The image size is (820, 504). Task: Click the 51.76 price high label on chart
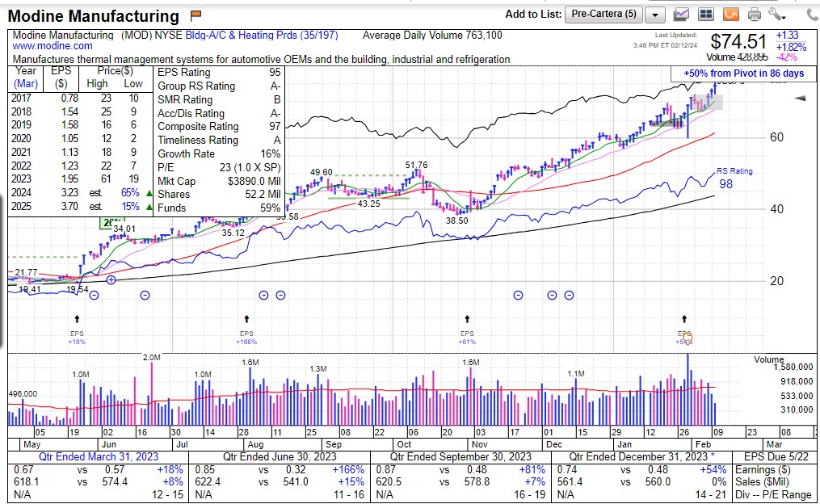tap(416, 166)
